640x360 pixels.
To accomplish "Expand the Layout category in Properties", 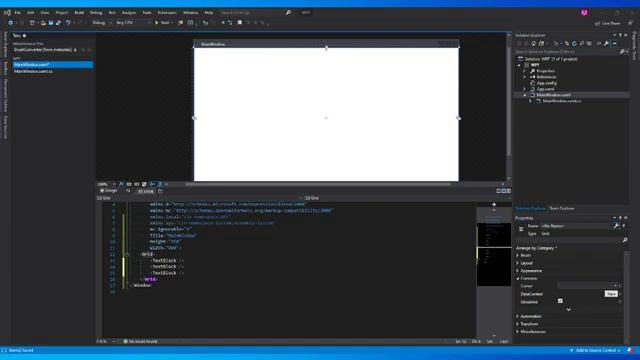I will [x=518, y=263].
